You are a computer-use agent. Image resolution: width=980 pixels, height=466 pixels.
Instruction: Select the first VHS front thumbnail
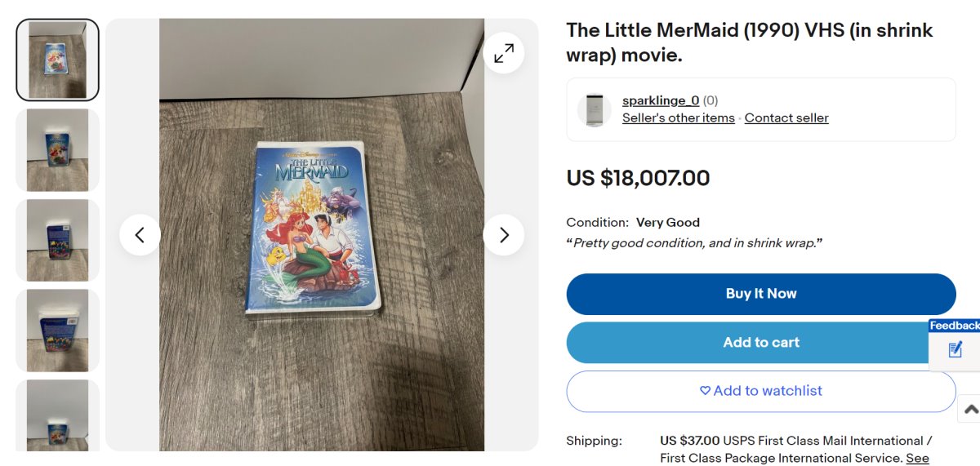pos(58,60)
